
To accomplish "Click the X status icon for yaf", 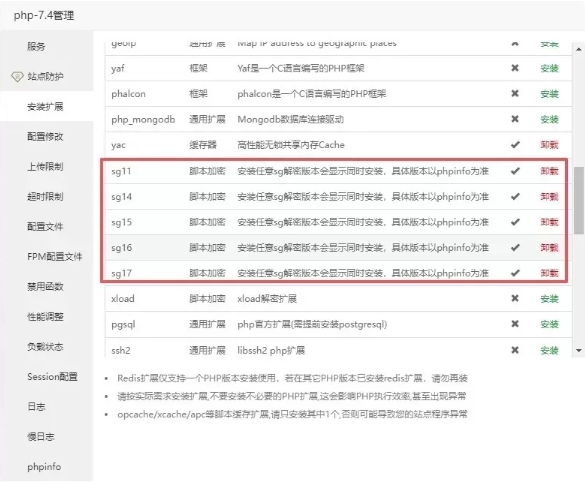I will (x=515, y=68).
